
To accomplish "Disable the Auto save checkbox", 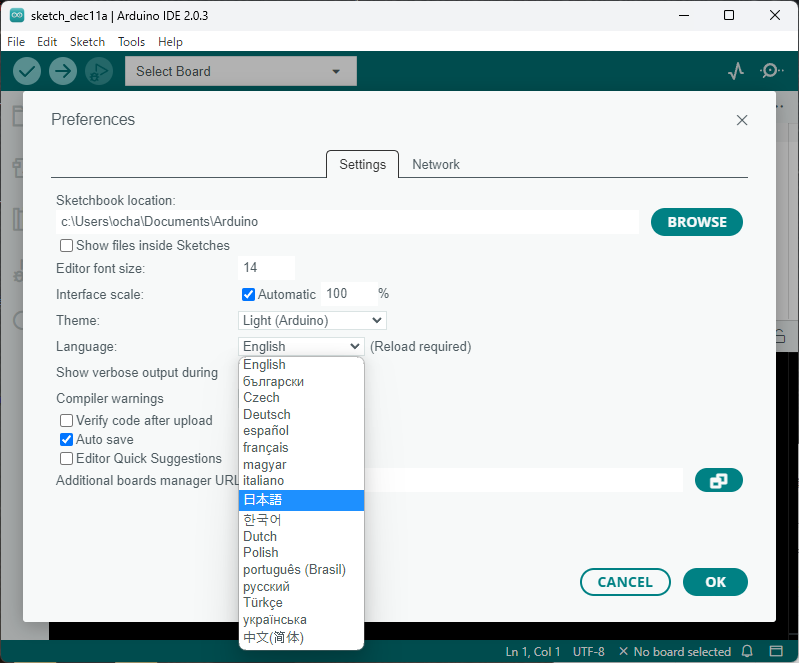I will [67, 440].
